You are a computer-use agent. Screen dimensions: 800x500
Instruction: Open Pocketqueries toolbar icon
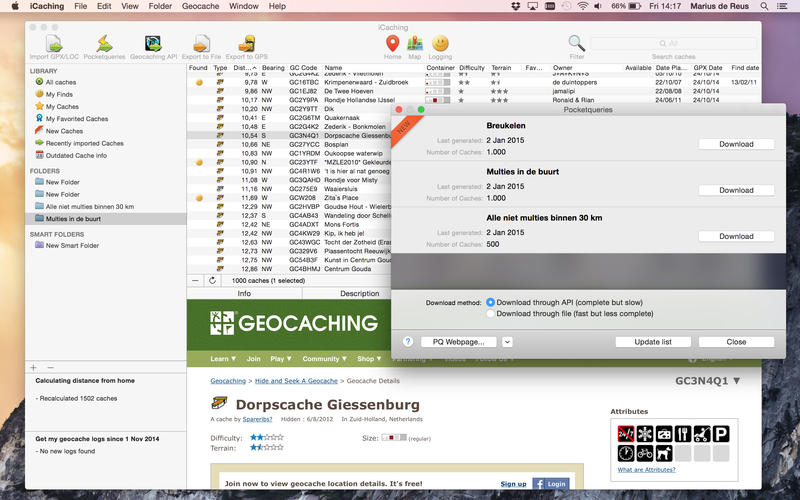coord(104,44)
